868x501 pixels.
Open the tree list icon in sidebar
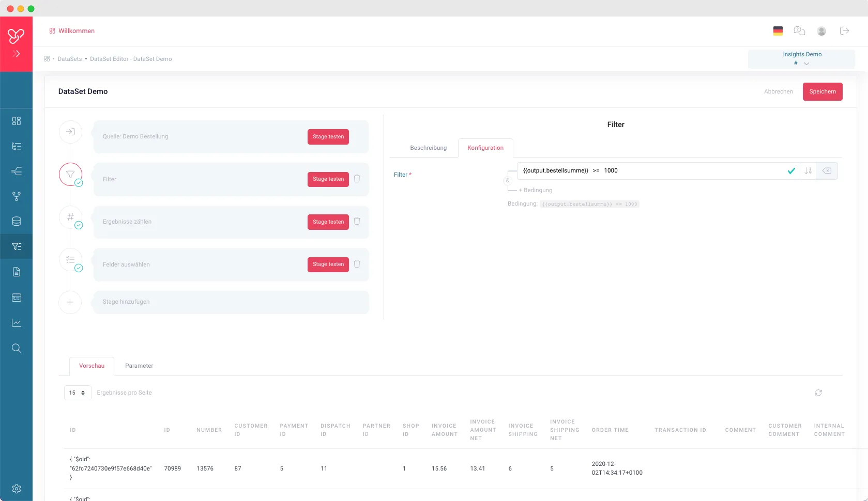click(17, 146)
